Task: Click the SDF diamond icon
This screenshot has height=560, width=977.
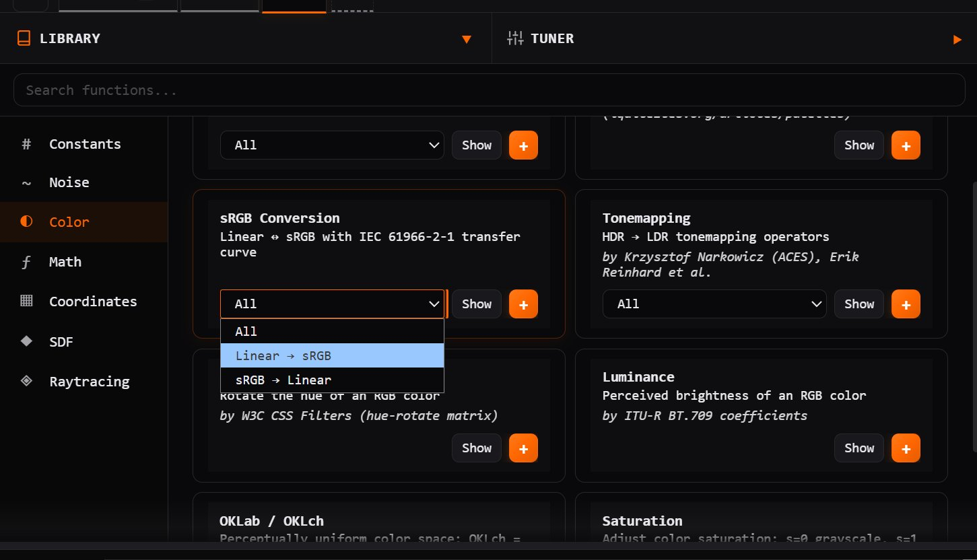Action: 26,341
